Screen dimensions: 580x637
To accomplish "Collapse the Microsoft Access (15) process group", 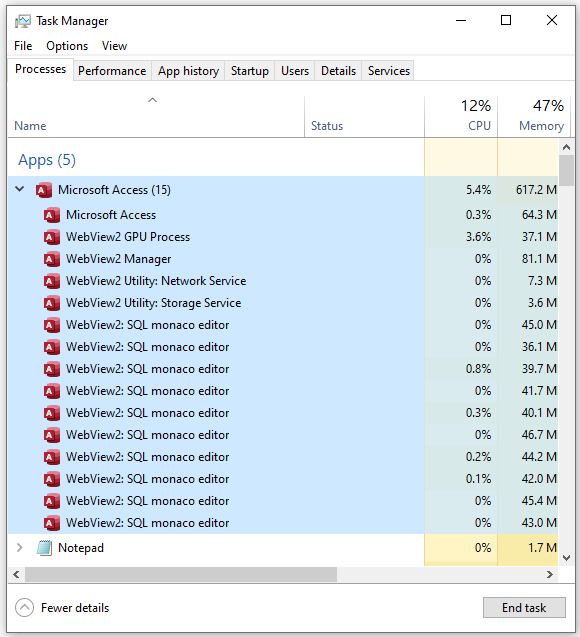I will (x=19, y=189).
